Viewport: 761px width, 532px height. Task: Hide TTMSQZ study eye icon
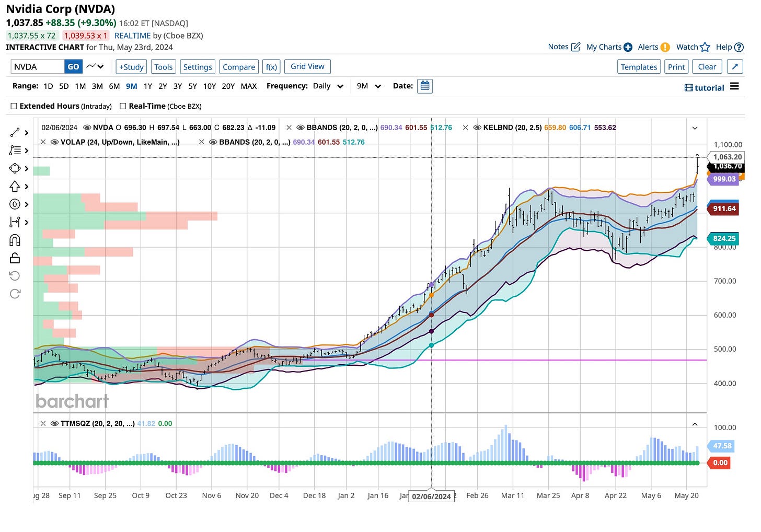point(54,424)
